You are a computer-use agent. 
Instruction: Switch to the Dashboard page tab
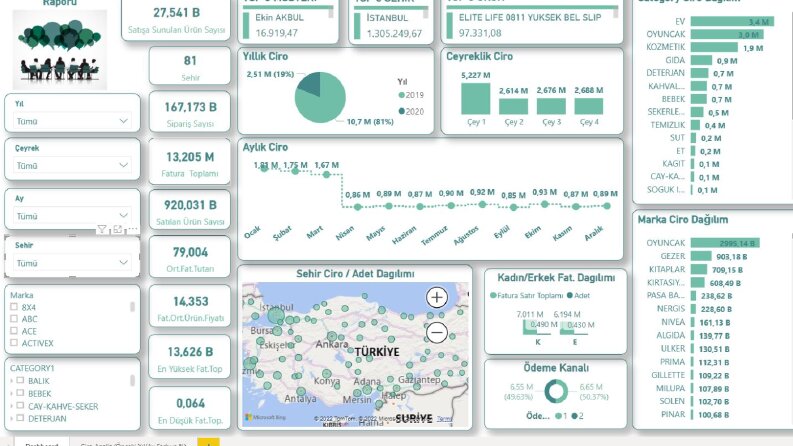(x=42, y=443)
